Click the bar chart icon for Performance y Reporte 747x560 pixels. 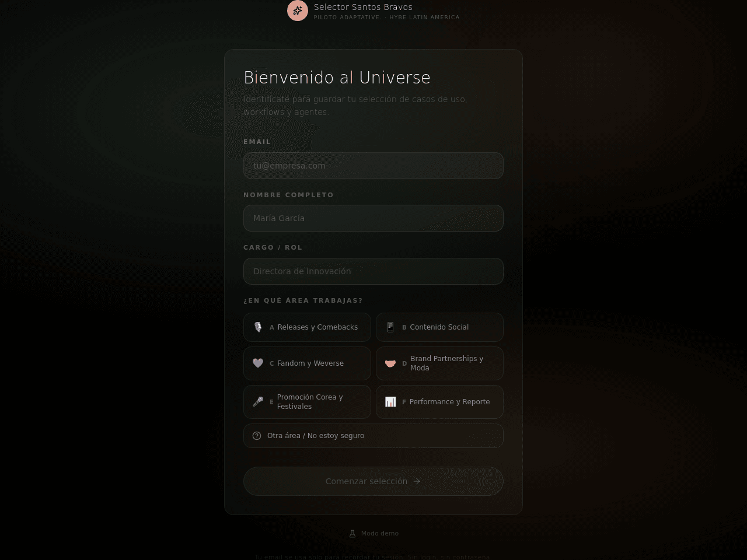point(390,402)
